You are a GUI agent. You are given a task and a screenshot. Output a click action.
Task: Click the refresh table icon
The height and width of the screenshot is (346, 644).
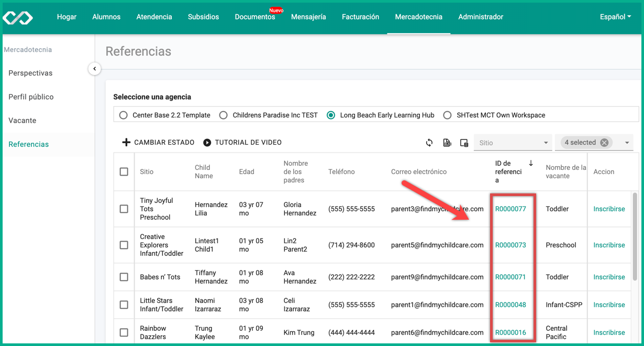[x=429, y=143]
